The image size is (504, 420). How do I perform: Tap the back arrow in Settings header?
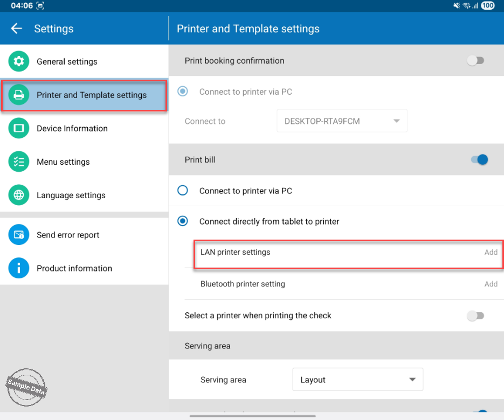[17, 29]
